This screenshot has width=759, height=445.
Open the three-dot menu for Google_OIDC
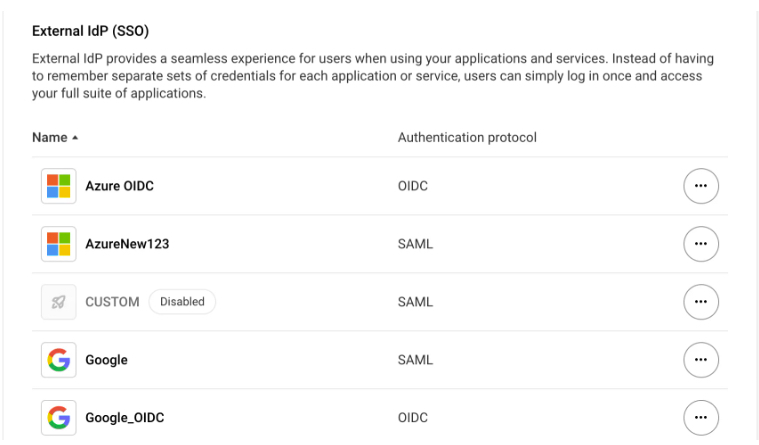(700, 417)
